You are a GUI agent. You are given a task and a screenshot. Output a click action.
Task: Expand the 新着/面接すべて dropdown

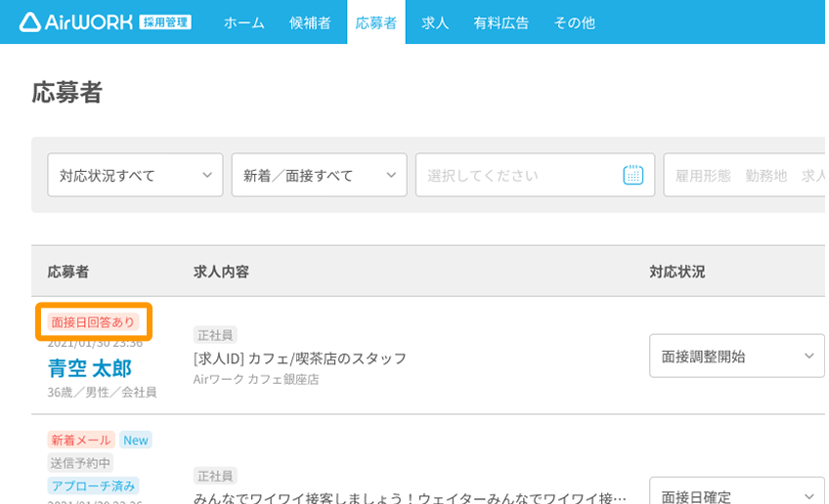tap(320, 175)
